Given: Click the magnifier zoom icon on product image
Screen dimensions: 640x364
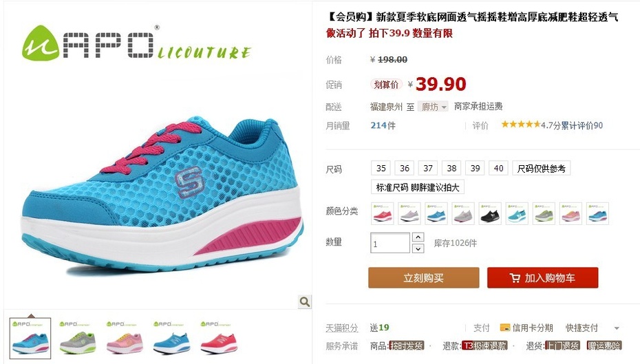Looking at the screenshot, I should (x=304, y=301).
